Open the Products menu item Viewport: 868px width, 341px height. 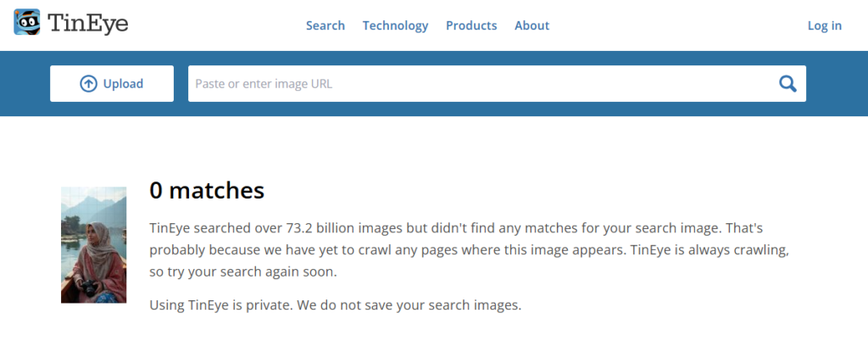[x=471, y=25]
